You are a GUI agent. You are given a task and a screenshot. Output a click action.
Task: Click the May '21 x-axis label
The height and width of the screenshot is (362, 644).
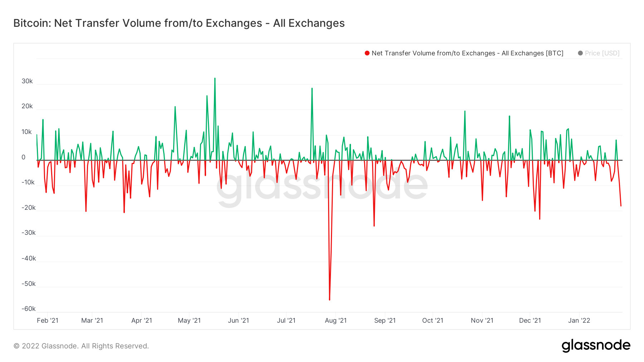coord(189,321)
